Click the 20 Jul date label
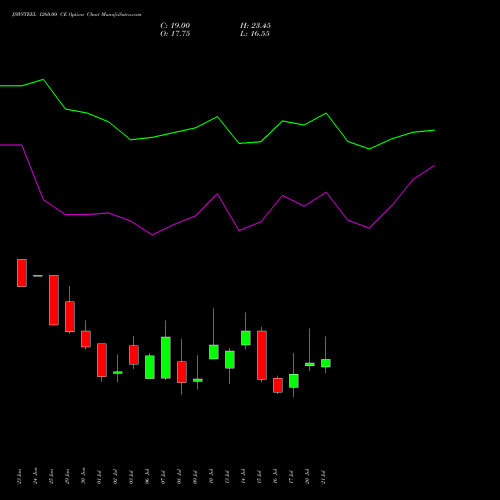This screenshot has width=500, height=500. coord(307,477)
